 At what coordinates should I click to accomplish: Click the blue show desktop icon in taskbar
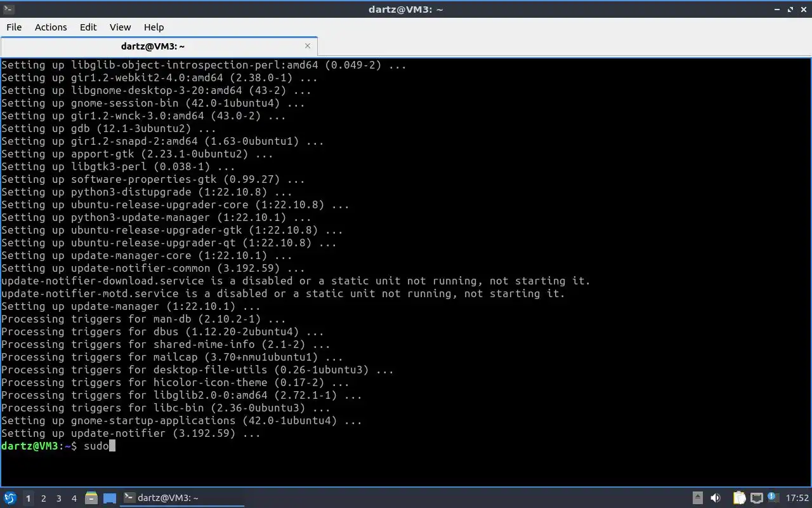[110, 498]
